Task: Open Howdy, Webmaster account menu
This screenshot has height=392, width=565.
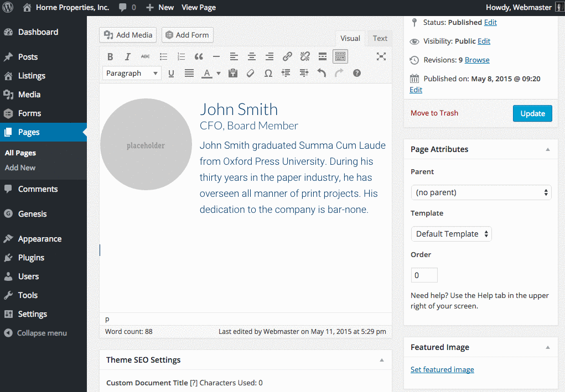Action: (525, 7)
